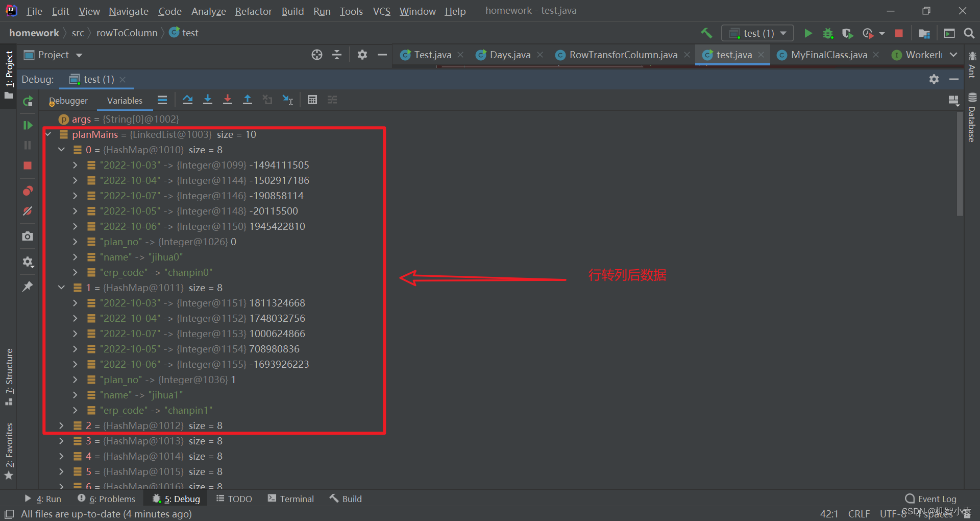Screen dimensions: 980x521
Task: Pause program in debug sidebar
Action: (28, 146)
